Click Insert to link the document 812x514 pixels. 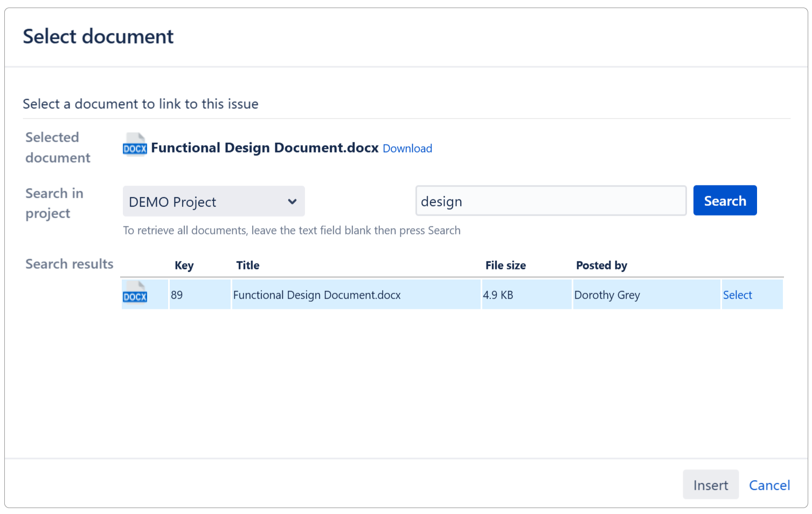click(x=710, y=484)
